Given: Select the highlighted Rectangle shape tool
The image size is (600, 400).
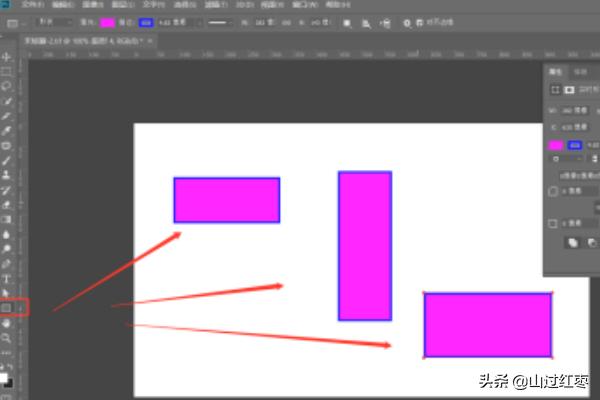Looking at the screenshot, I should tap(8, 307).
